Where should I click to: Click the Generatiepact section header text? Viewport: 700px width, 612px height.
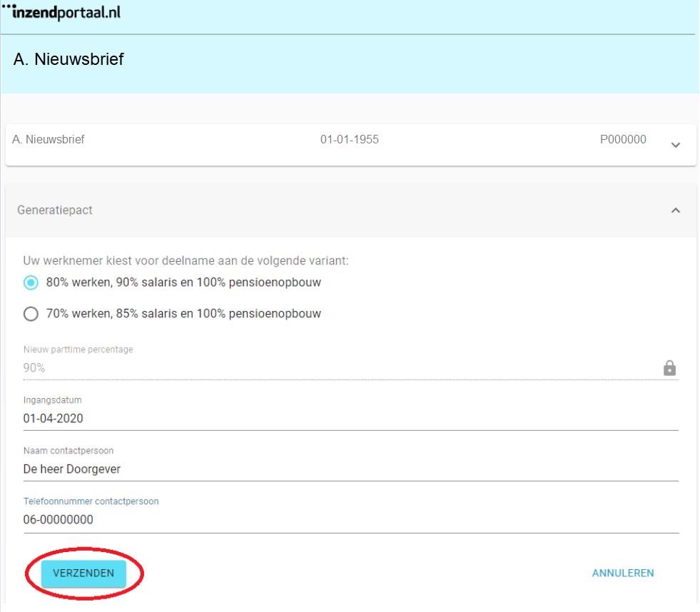click(x=54, y=210)
